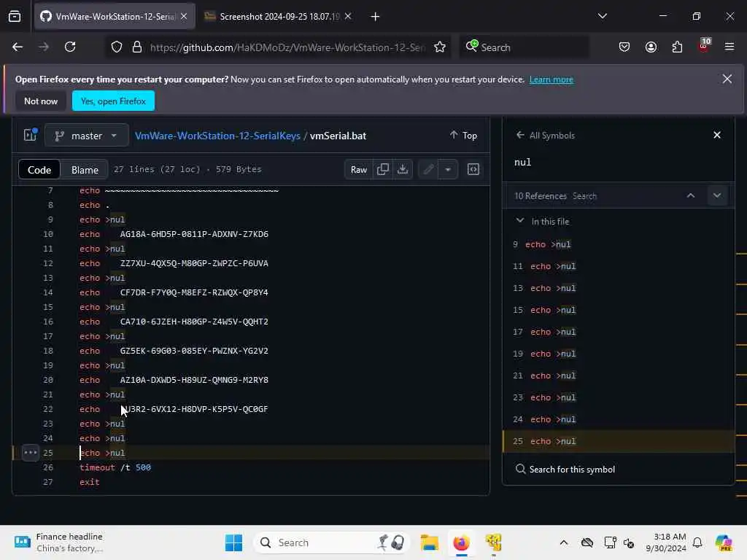
Task: Show hidden system tray icons chevron
Action: pos(564,542)
